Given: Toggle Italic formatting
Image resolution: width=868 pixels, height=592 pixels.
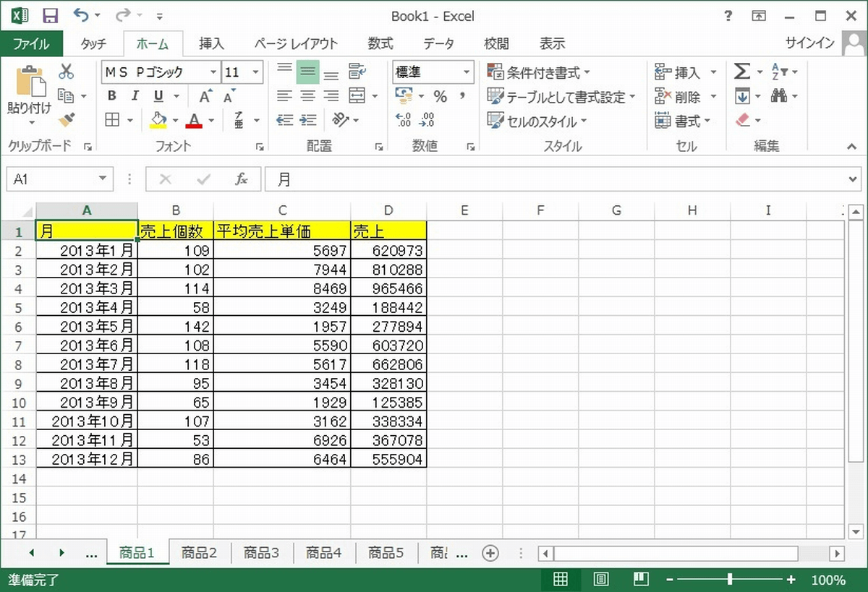Looking at the screenshot, I should (x=134, y=96).
